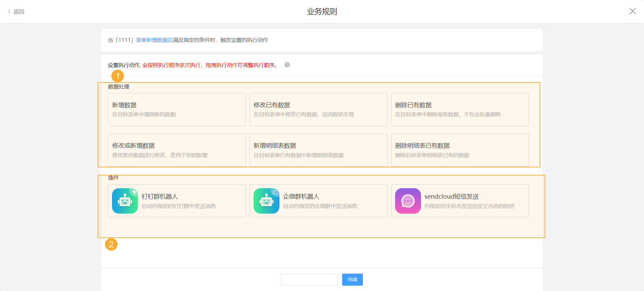The width and height of the screenshot is (644, 291).
Task: Click the 企微群机器人 robot icon
Action: (x=266, y=201)
